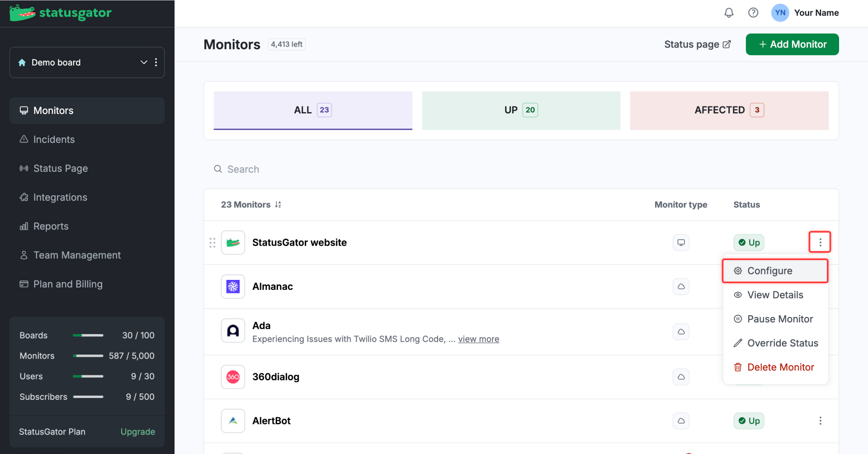
Task: Click the YN user avatar
Action: tap(780, 13)
